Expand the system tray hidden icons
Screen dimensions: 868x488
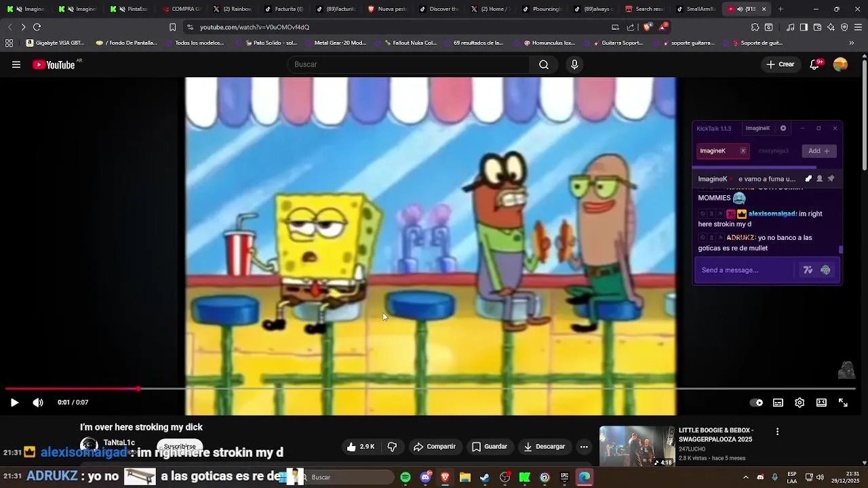[x=745, y=477]
